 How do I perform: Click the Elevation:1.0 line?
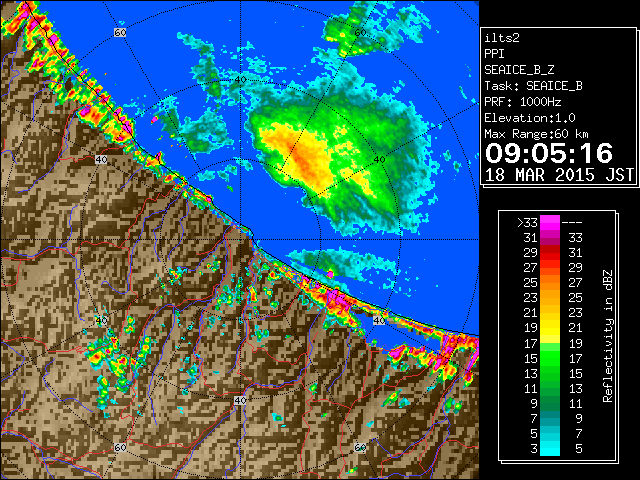[x=530, y=118]
